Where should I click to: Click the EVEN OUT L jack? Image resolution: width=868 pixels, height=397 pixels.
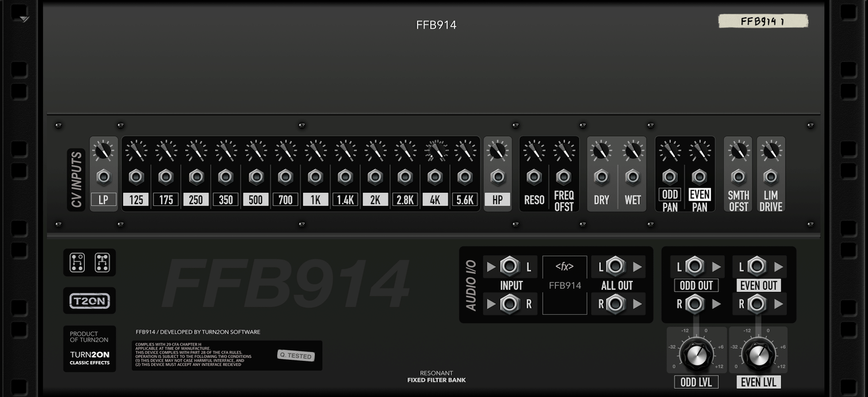point(756,266)
